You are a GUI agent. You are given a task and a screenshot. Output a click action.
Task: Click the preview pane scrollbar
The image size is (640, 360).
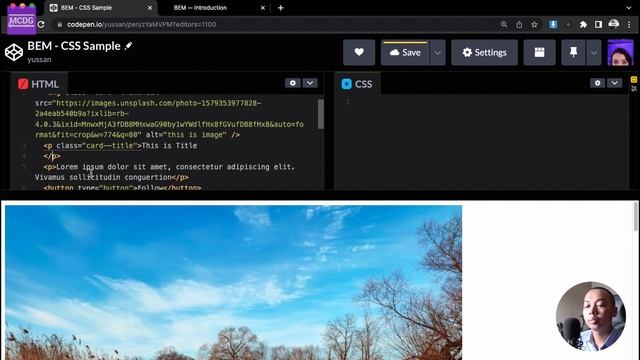[636, 216]
